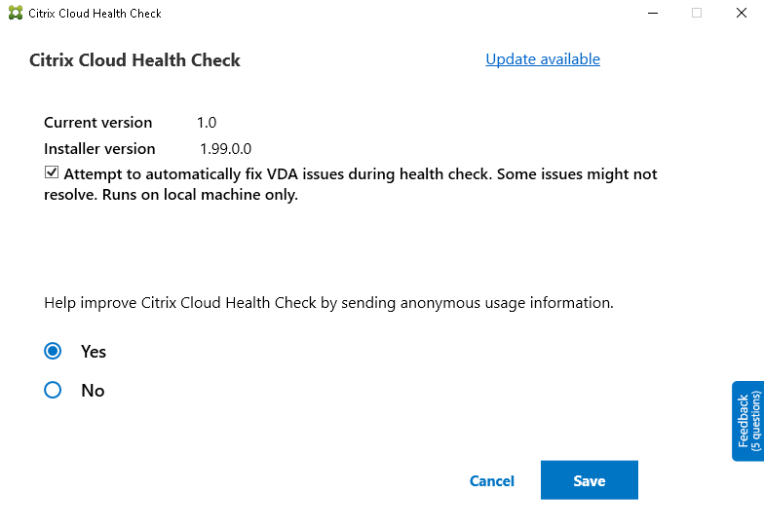Viewport: 764px width, 532px height.
Task: Click the window title bar text
Action: point(95,14)
